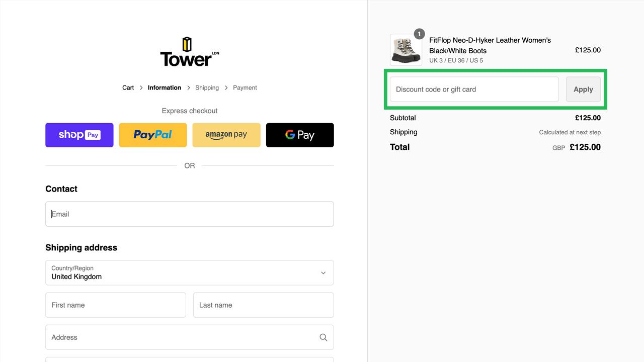Click the FitFlop Neo-D-Hyker product title text
The height and width of the screenshot is (362, 644).
click(x=490, y=45)
